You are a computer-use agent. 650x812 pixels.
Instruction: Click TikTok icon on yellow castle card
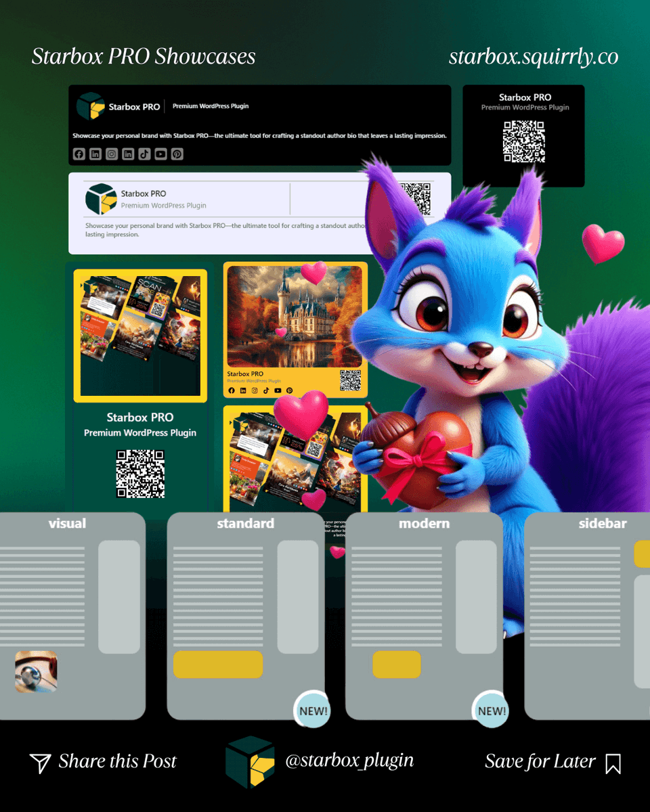(266, 390)
